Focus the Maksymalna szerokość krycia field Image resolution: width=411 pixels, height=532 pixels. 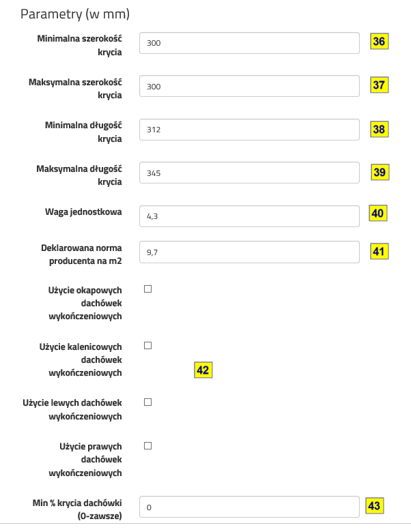[249, 86]
